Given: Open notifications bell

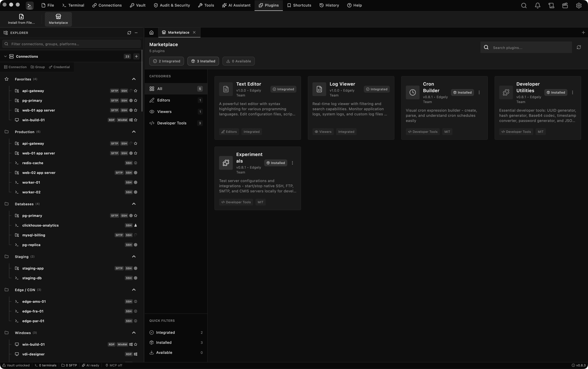Looking at the screenshot, I should coord(538,5).
